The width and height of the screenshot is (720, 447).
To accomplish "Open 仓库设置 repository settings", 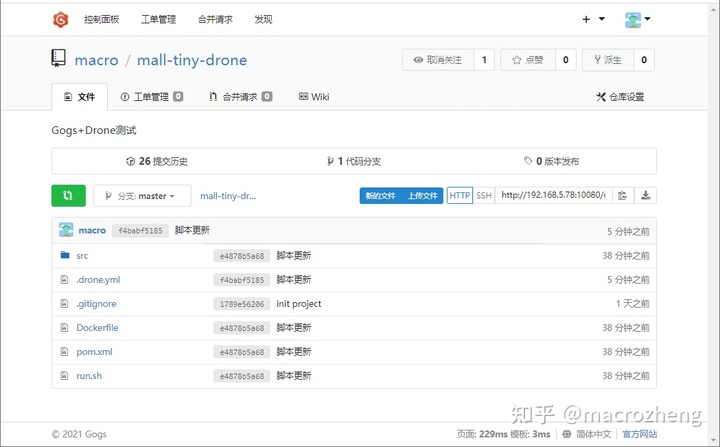I will point(620,97).
